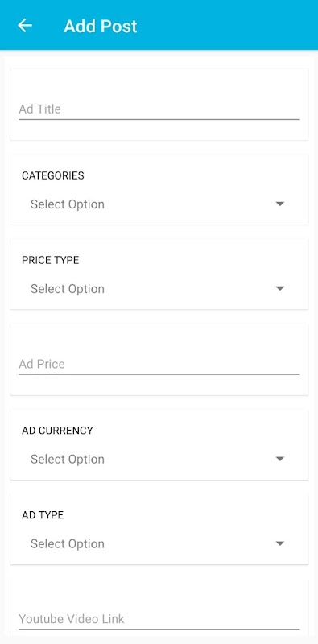Click the Categories dropdown arrow icon
The image size is (318, 644).
(x=280, y=204)
